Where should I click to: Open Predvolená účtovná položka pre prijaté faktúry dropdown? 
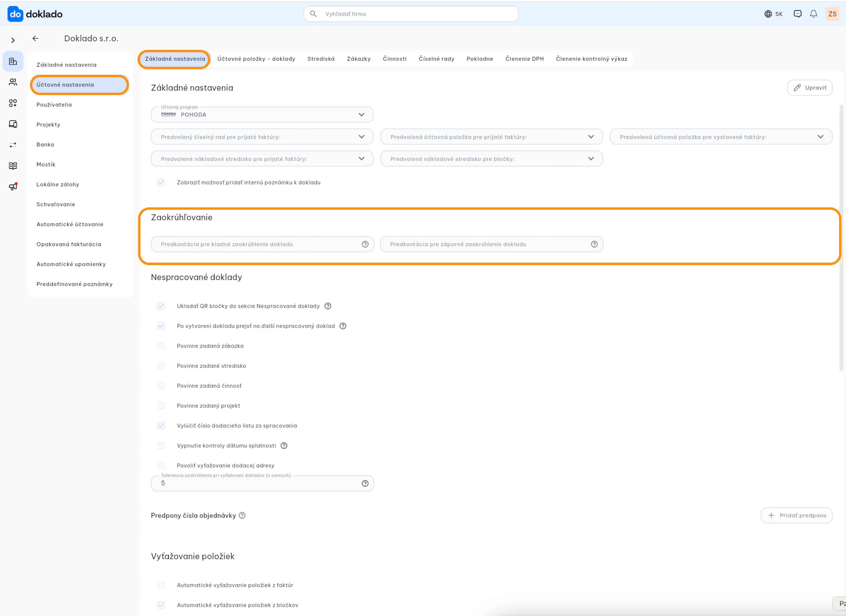[x=491, y=137]
